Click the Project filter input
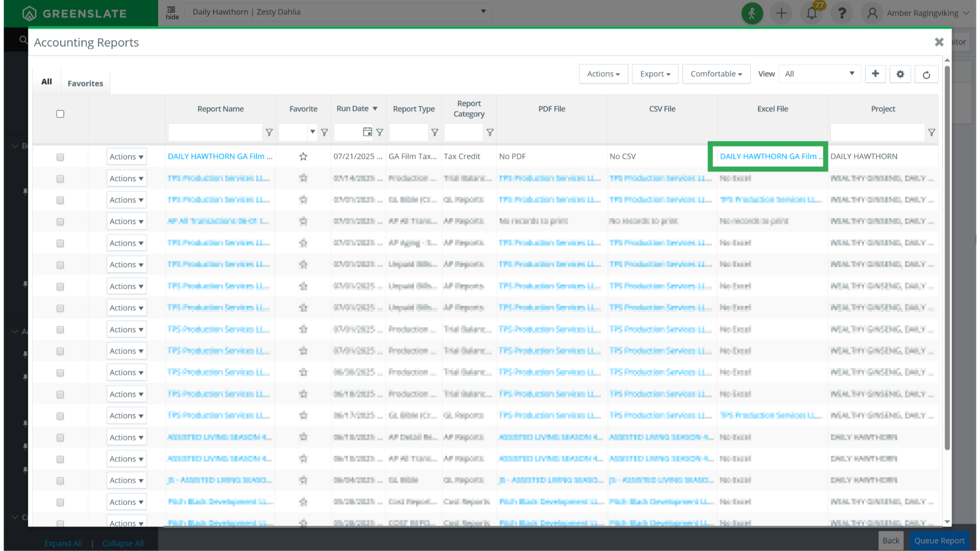The image size is (980, 551). [877, 132]
